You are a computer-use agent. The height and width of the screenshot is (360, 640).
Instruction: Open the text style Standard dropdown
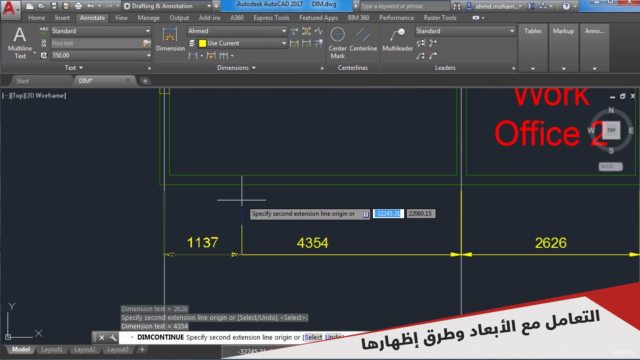click(x=147, y=31)
